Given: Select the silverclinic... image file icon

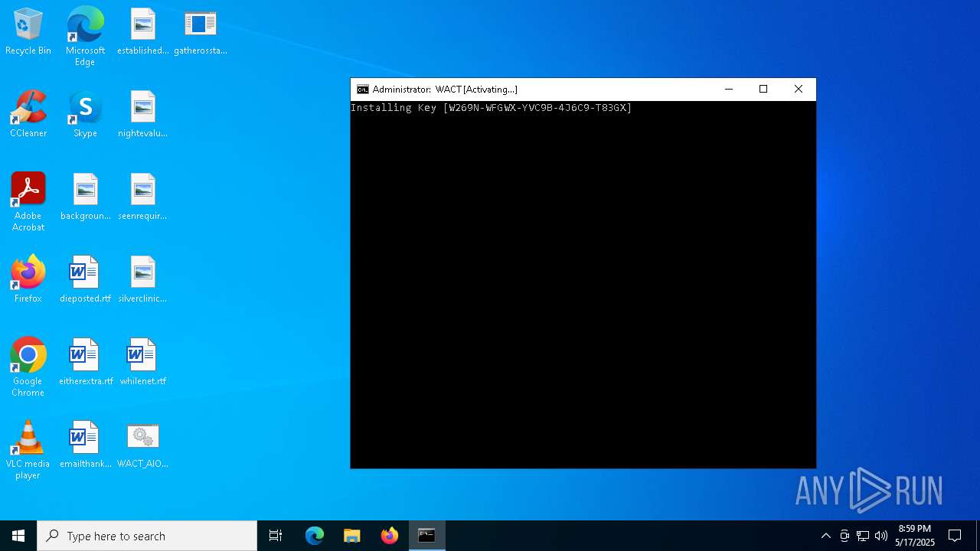Looking at the screenshot, I should (x=142, y=280).
